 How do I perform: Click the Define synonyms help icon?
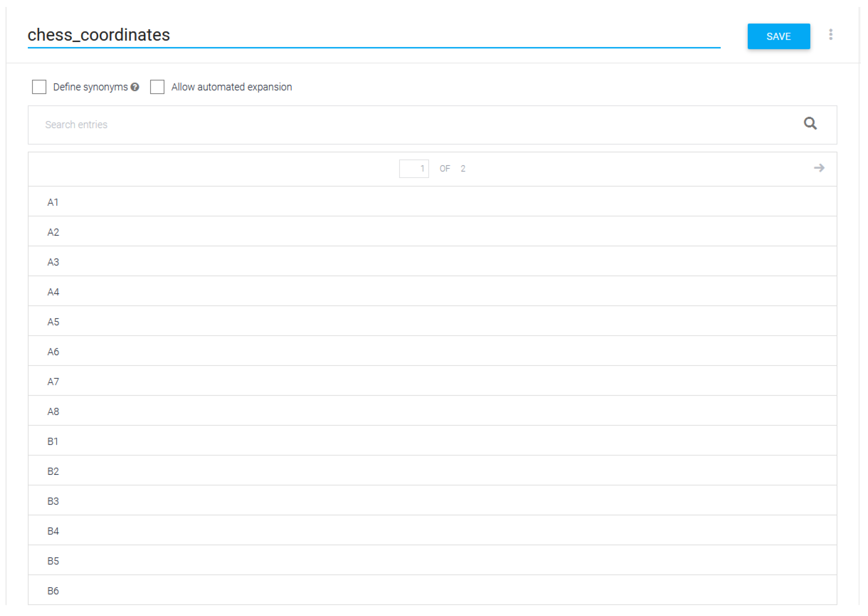tap(135, 87)
